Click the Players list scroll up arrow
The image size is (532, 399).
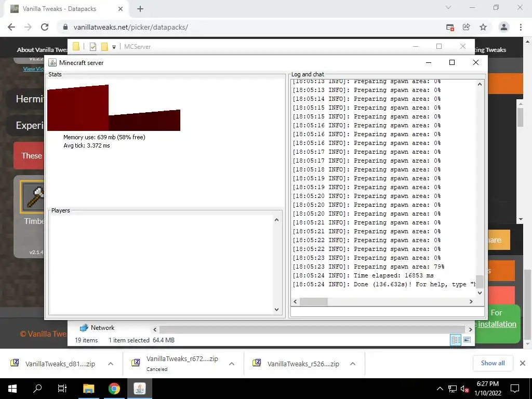click(276, 220)
